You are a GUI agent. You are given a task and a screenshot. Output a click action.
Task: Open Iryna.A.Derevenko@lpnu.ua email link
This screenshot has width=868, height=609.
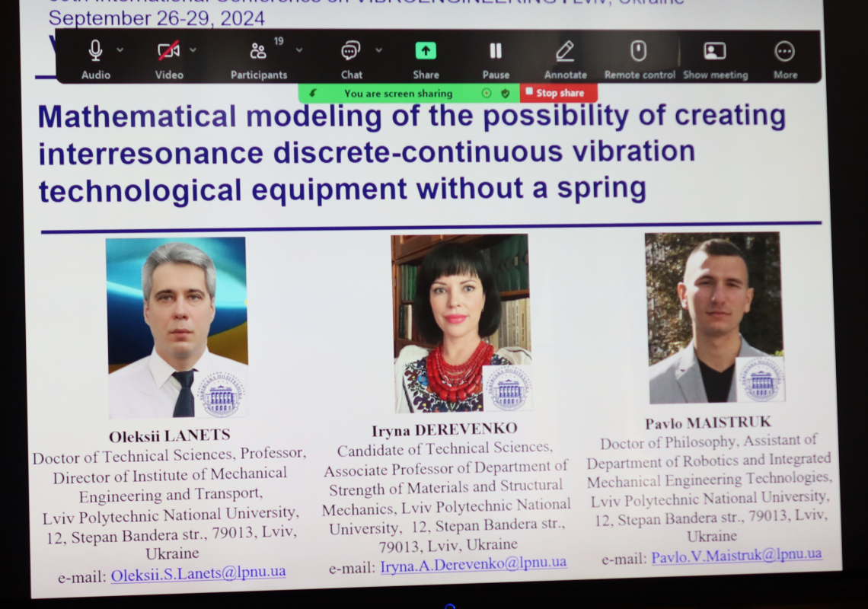pyautogui.click(x=473, y=563)
